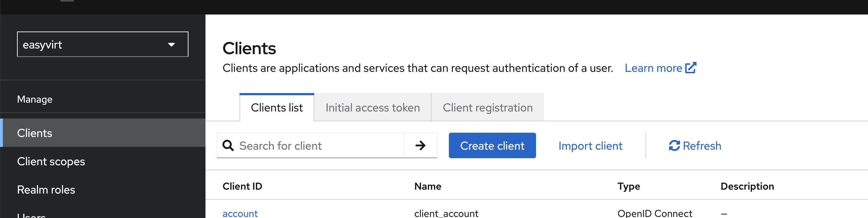This screenshot has width=868, height=218.
Task: Click the arrow icon to submit client search
Action: click(421, 145)
